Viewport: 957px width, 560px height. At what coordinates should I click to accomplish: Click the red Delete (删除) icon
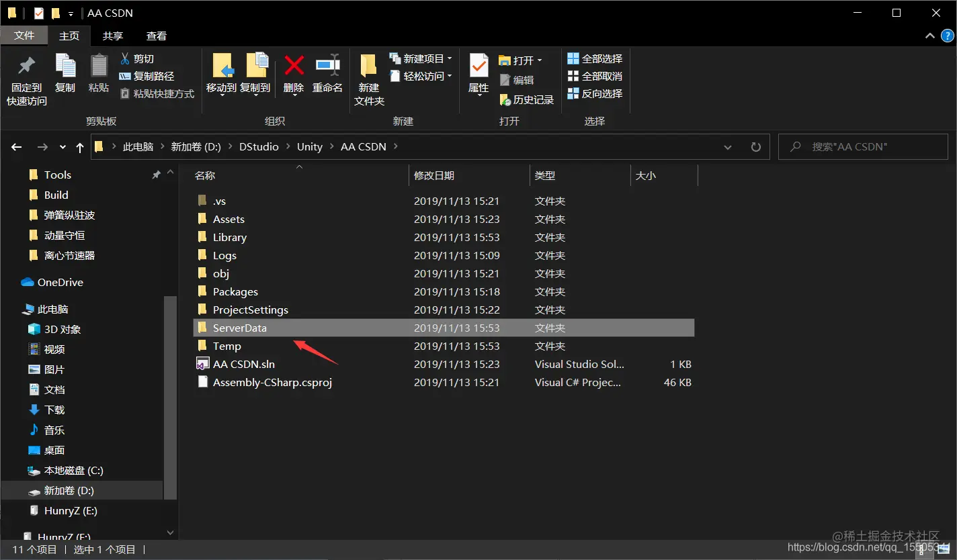pyautogui.click(x=294, y=66)
